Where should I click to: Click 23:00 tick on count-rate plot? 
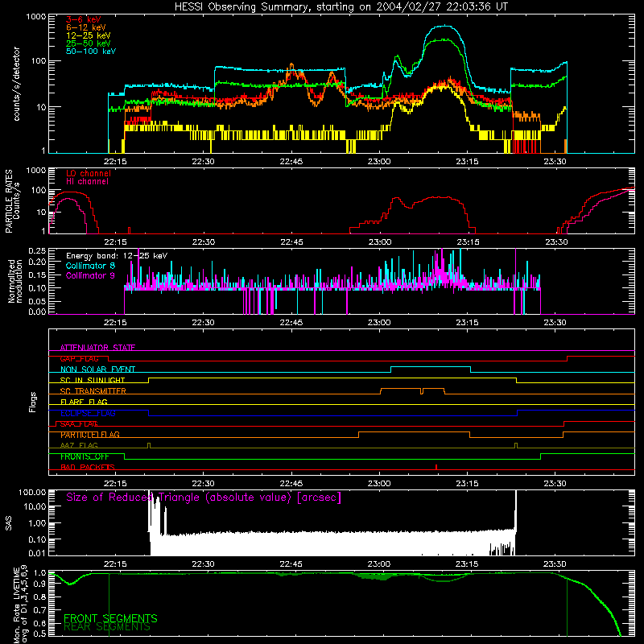coord(379,162)
